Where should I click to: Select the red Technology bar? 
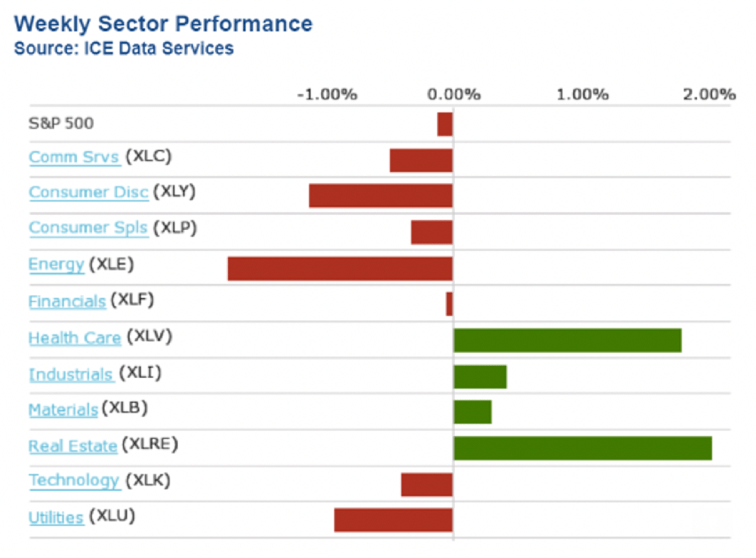click(427, 485)
